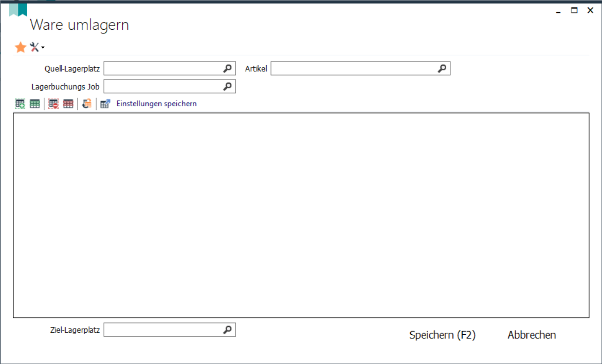Screen dimensions: 602x364
Task: Click into the Artikel text field
Action: [353, 68]
